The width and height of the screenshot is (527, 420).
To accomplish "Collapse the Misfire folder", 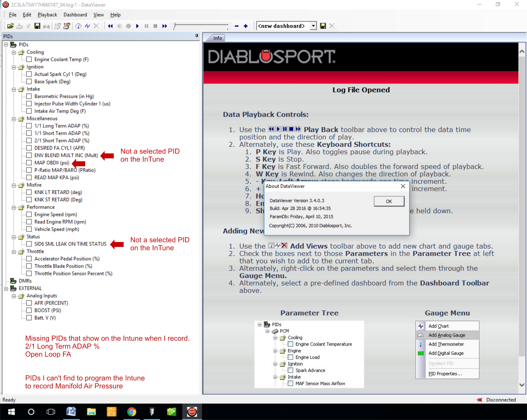I will pyautogui.click(x=14, y=185).
